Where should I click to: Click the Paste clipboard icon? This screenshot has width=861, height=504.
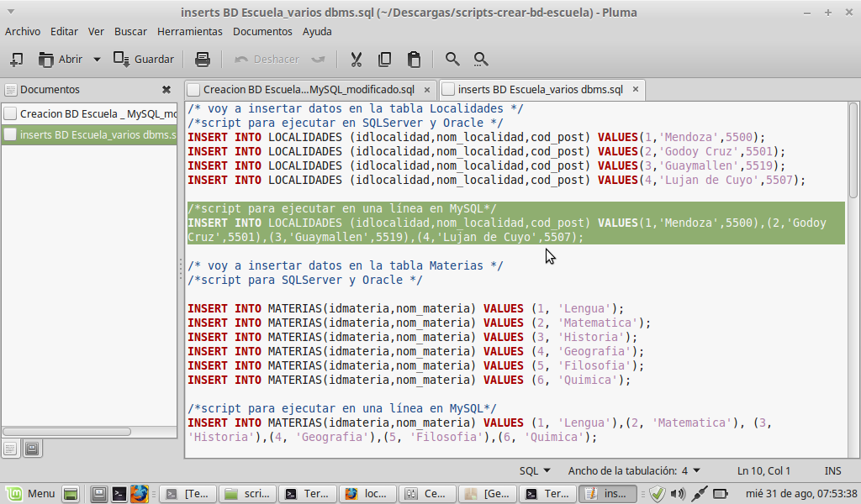[414, 59]
